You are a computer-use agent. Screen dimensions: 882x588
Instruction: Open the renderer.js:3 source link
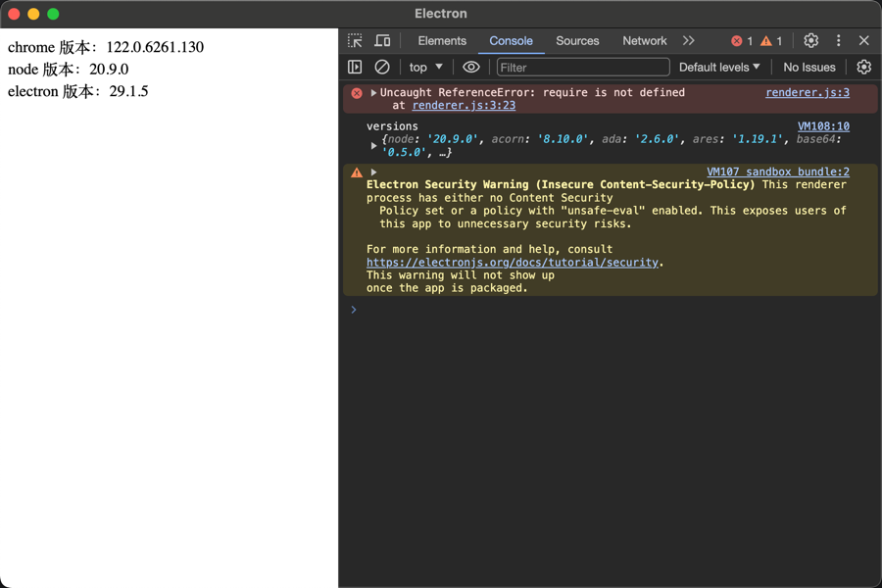click(x=808, y=92)
